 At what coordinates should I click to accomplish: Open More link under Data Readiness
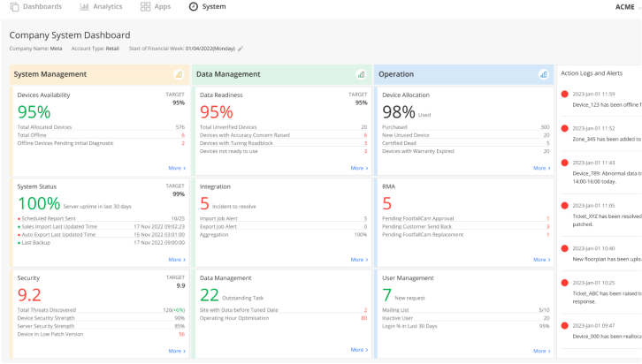[x=360, y=168]
